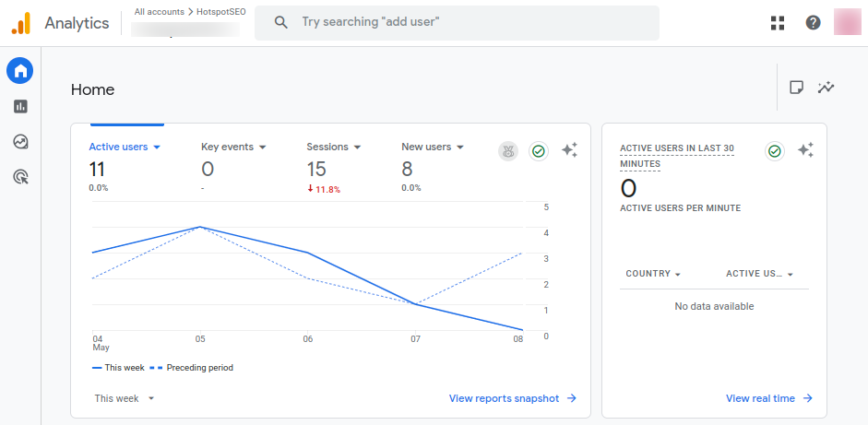
Task: Click the arrow beside View real time
Action: tap(808, 398)
